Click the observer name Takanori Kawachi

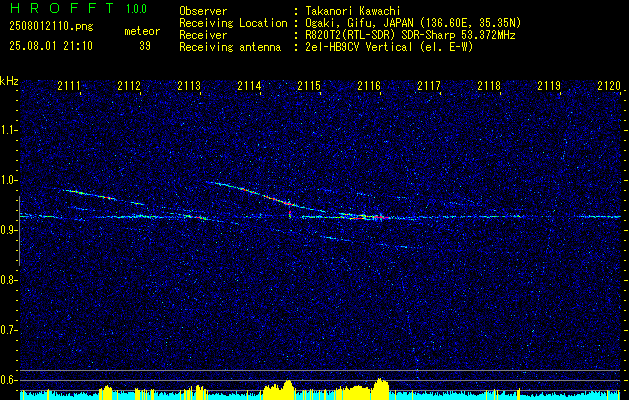click(353, 11)
